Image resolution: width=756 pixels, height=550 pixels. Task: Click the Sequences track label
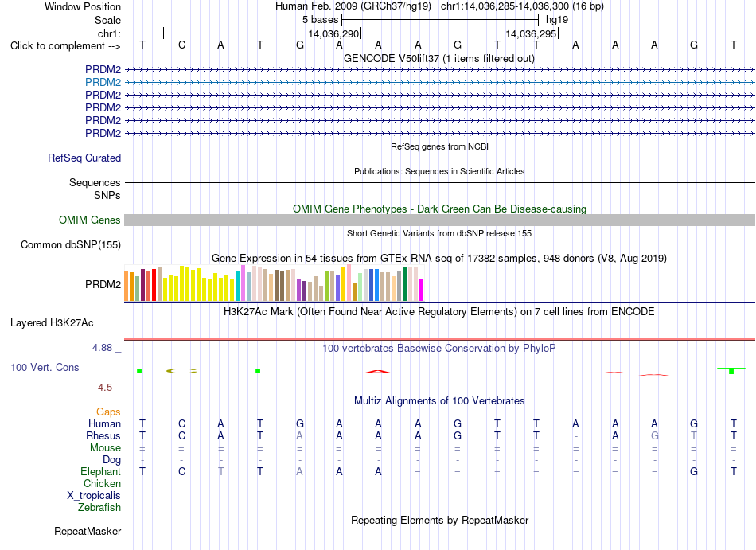95,183
